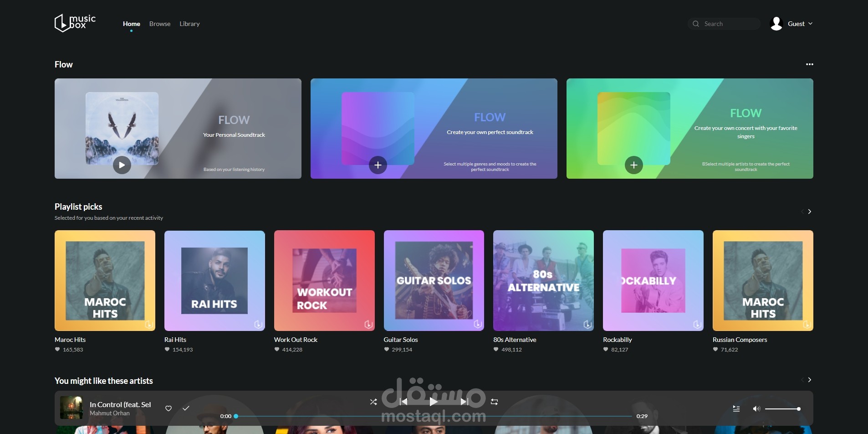
Task: Like Rockabilly via its heart icon
Action: click(x=606, y=349)
